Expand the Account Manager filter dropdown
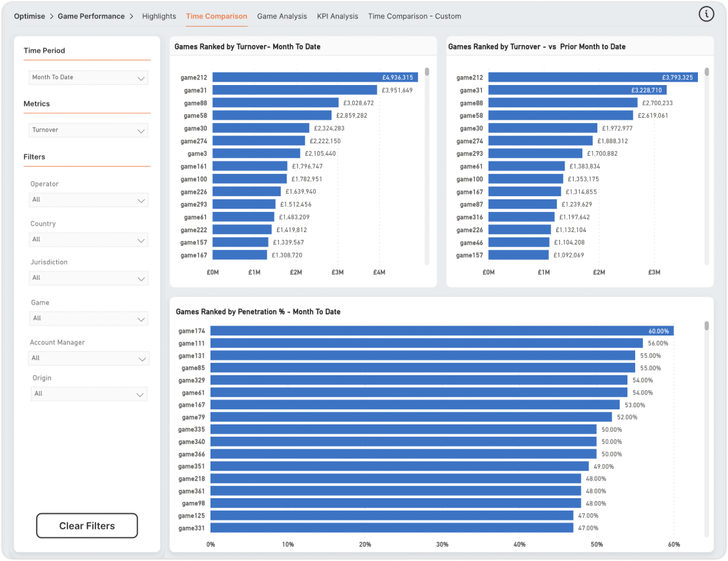The width and height of the screenshot is (728, 561). point(88,358)
